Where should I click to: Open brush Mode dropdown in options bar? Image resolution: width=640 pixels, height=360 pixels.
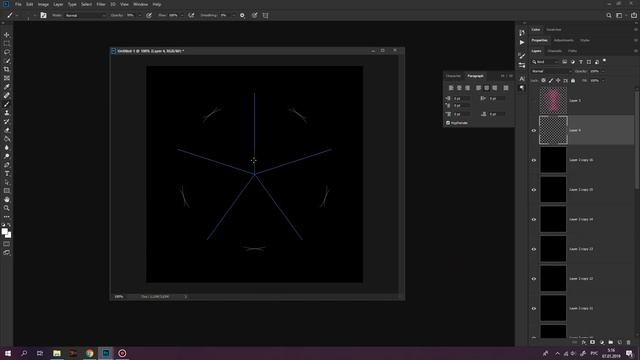point(85,15)
